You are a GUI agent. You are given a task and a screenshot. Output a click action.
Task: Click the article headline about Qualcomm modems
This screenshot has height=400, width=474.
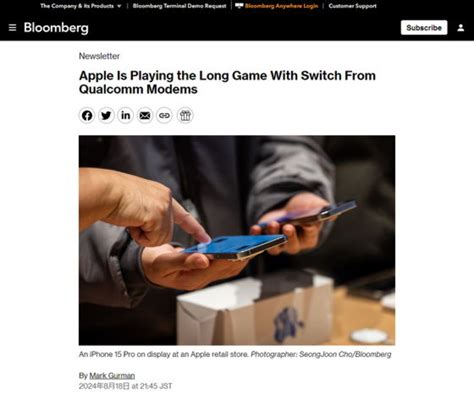click(227, 82)
